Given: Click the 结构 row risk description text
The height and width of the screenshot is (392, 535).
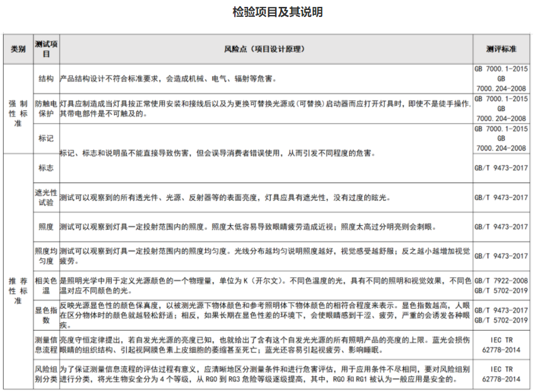Looking at the screenshot, I should pyautogui.click(x=168, y=79).
